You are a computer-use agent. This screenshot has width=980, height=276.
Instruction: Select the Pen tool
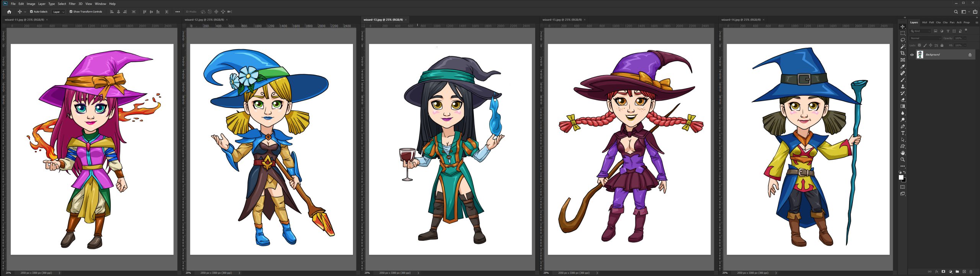903,126
